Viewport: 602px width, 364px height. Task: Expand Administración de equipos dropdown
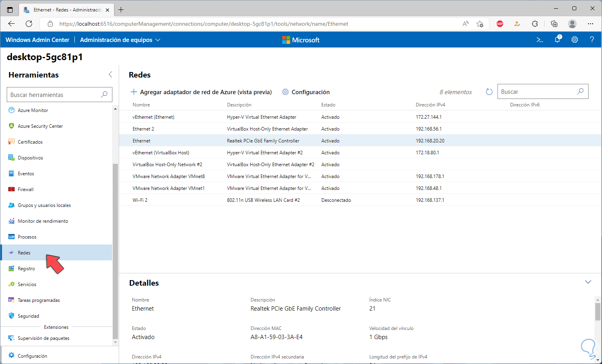click(x=120, y=40)
